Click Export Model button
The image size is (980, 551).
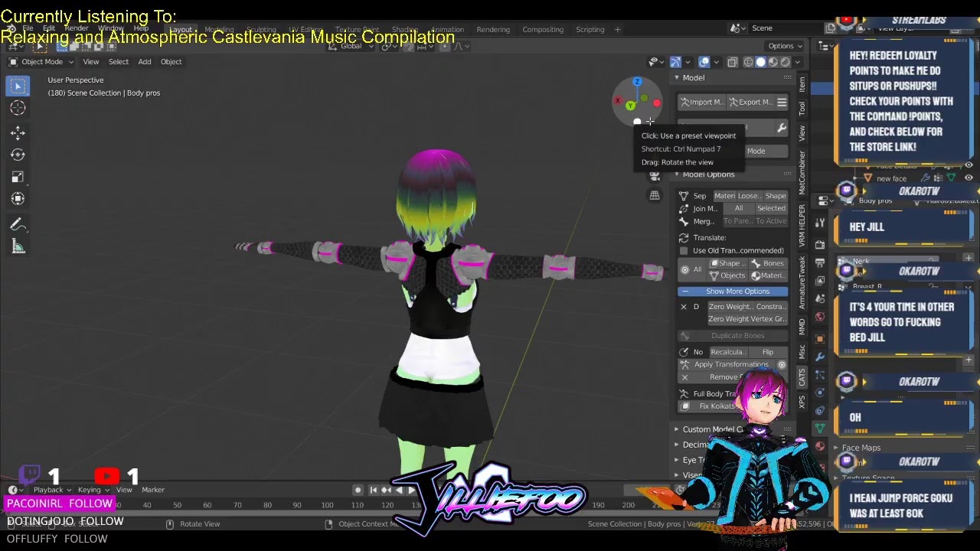tap(750, 103)
